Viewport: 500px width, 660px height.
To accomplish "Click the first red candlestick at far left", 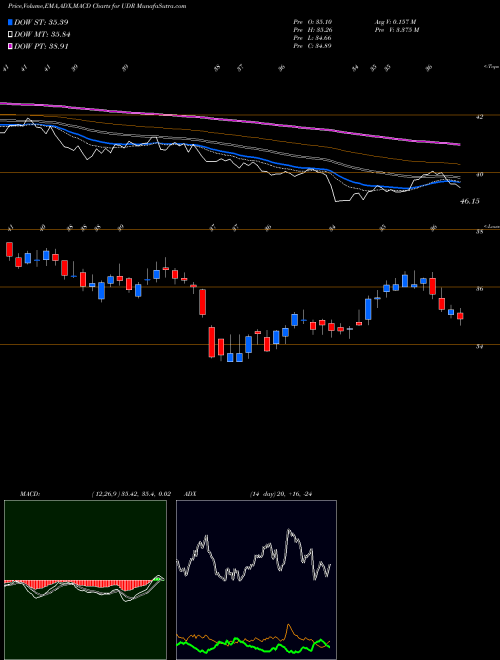I will point(9,249).
